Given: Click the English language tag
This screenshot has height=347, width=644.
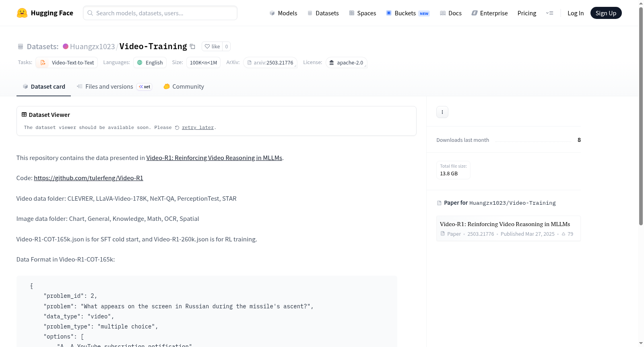Looking at the screenshot, I should (150, 62).
